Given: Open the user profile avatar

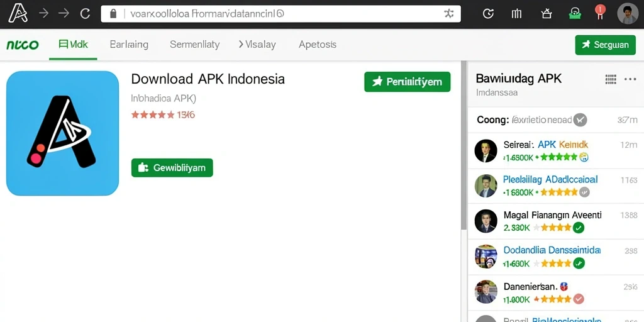Looking at the screenshot, I should click(x=628, y=14).
